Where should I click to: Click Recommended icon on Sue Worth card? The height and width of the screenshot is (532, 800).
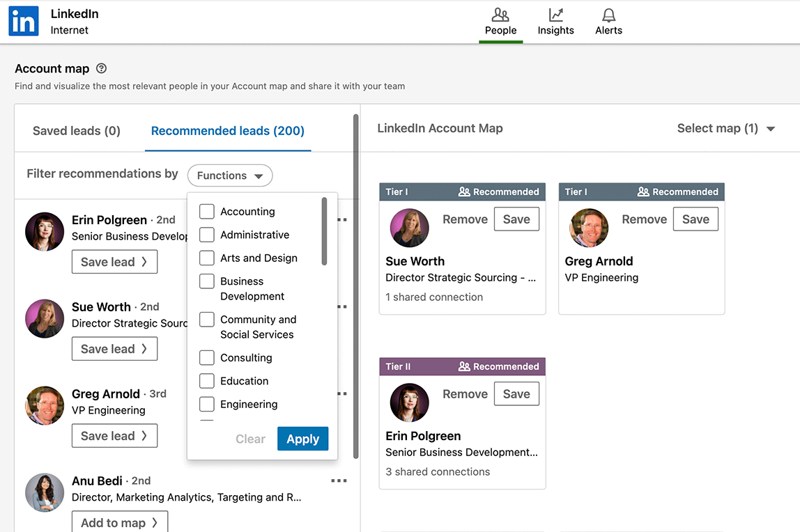point(464,191)
